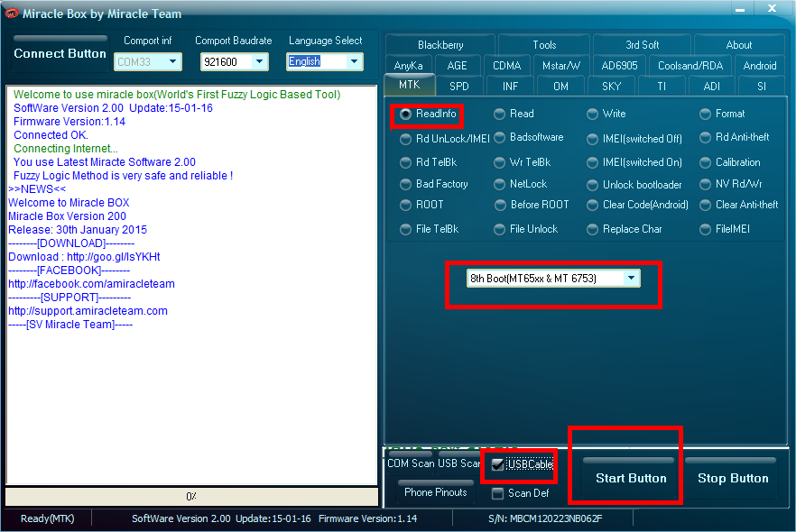Choose the Badsoftware radio option
The image size is (796, 532).
(x=529, y=137)
